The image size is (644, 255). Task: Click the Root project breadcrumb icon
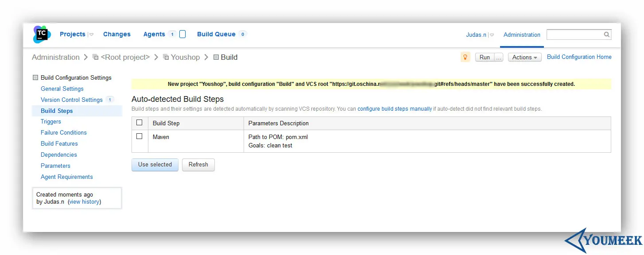click(x=95, y=57)
